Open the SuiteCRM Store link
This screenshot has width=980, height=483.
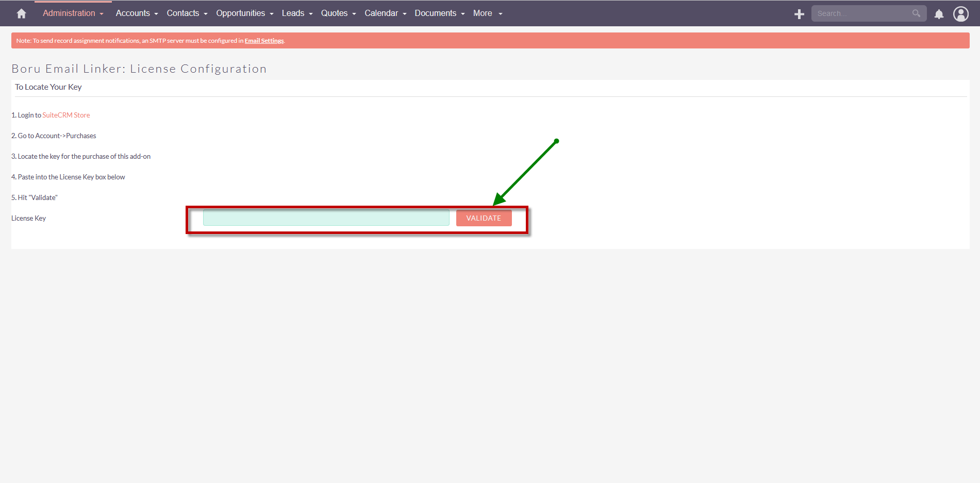point(66,115)
